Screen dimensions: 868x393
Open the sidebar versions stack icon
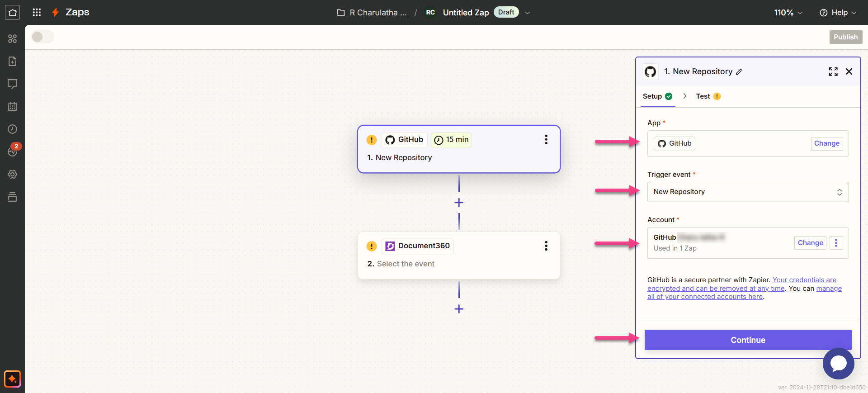[x=12, y=197]
